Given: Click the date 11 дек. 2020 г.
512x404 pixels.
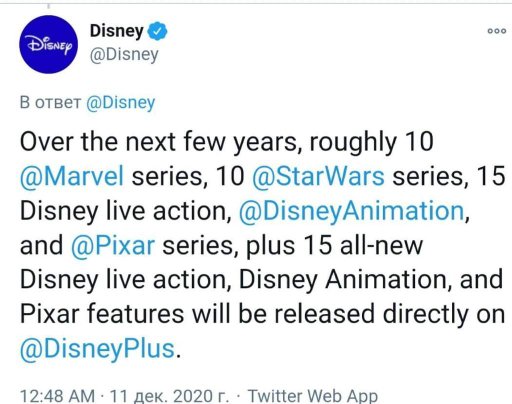Looking at the screenshot, I should 169,396.
